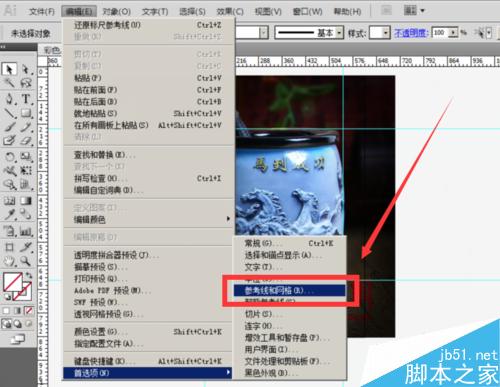Select the Eraser tool
This screenshot has height=387, width=500.
(26, 141)
